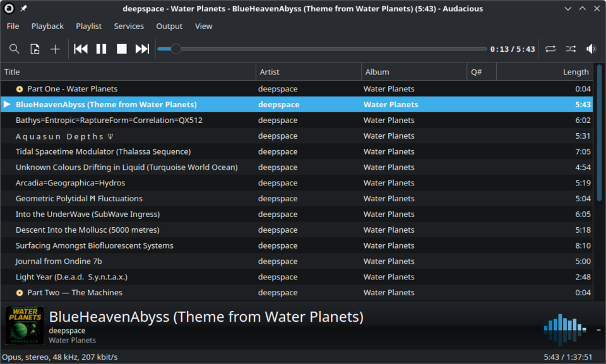Viewport: 606px width, 364px height.
Task: Skip to the previous track
Action: tap(80, 49)
